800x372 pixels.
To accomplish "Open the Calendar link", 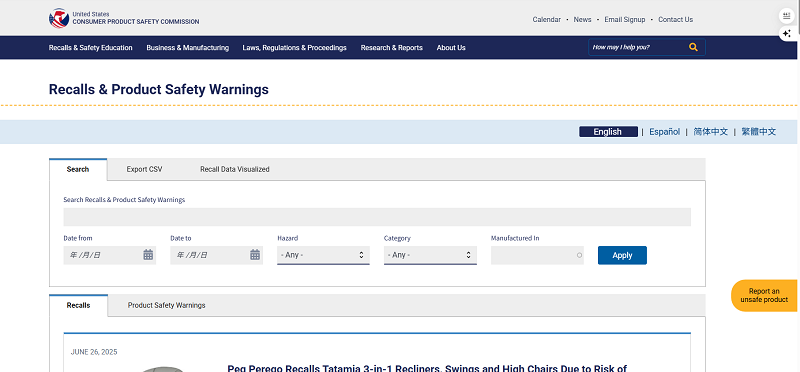I will coord(546,19).
